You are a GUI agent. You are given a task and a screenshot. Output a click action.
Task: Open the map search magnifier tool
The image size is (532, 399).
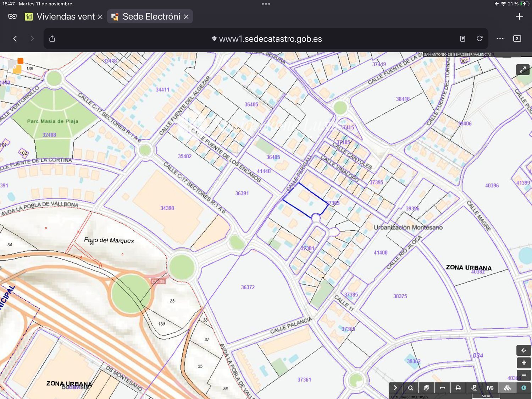410,388
